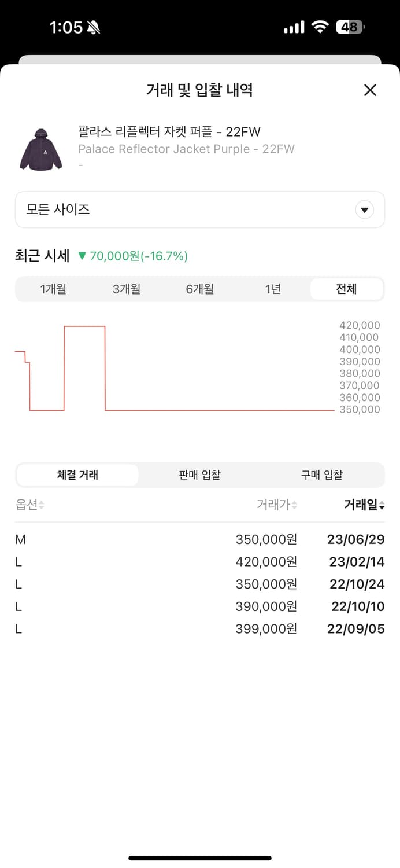Select the 3개월 chart period

[x=127, y=289]
